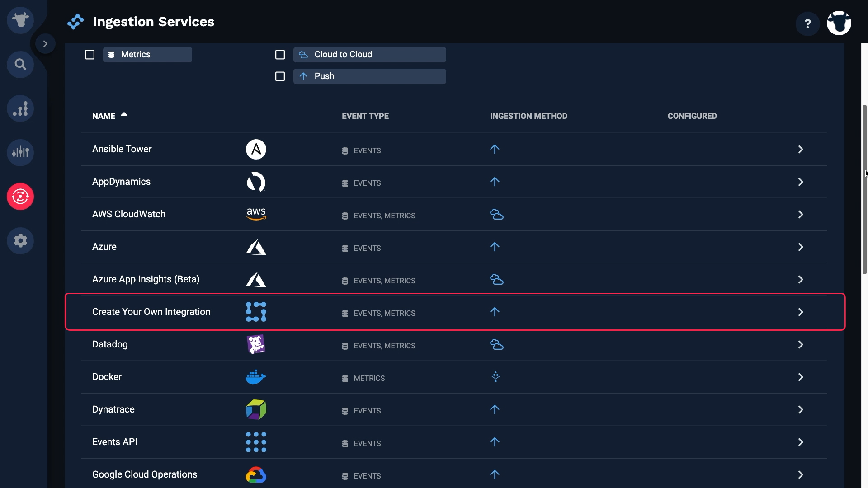The height and width of the screenshot is (488, 868).
Task: Open the sliders tuning icon in sidebar
Action: click(20, 152)
